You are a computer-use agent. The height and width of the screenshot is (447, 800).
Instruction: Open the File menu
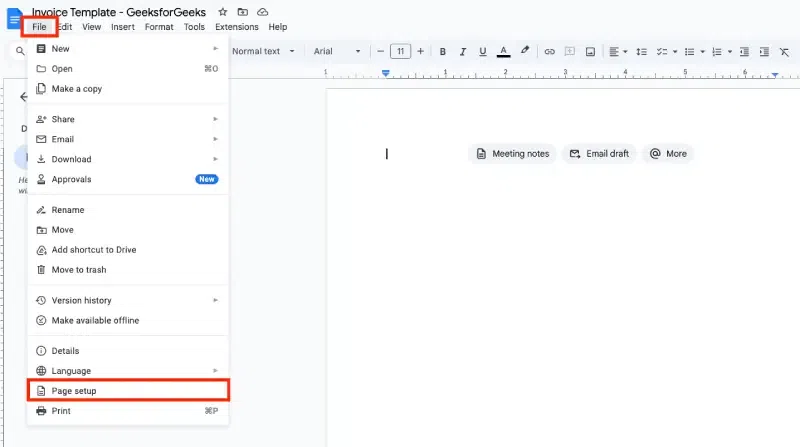point(39,27)
